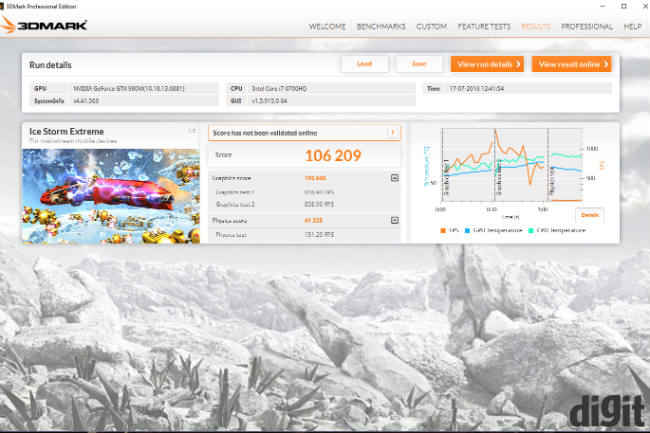Click the performance monitoring chart
650x433 pixels.
(512, 165)
